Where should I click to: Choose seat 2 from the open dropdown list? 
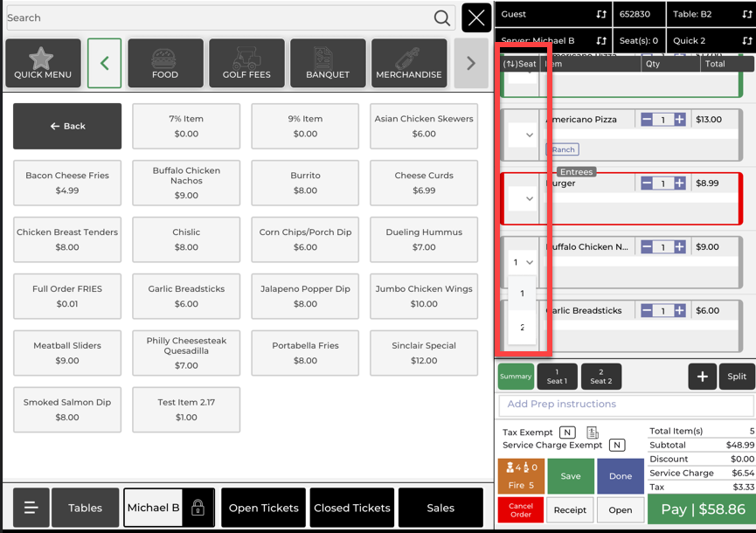[522, 328]
